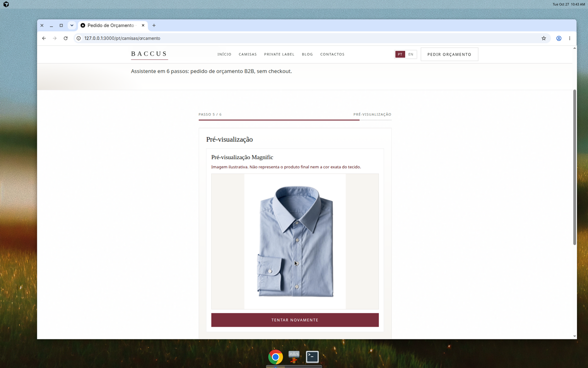Open the Terminal icon in the dock
588x368 pixels.
[312, 356]
